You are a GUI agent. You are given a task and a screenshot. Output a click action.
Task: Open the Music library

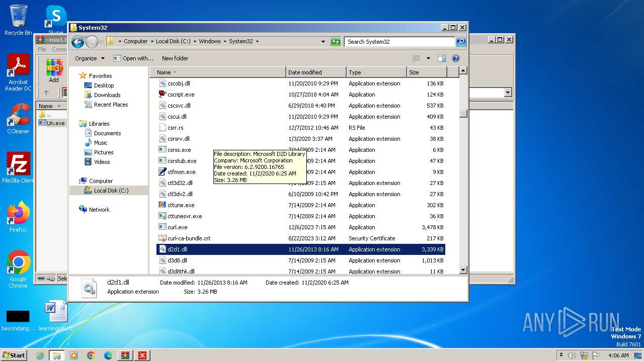100,143
